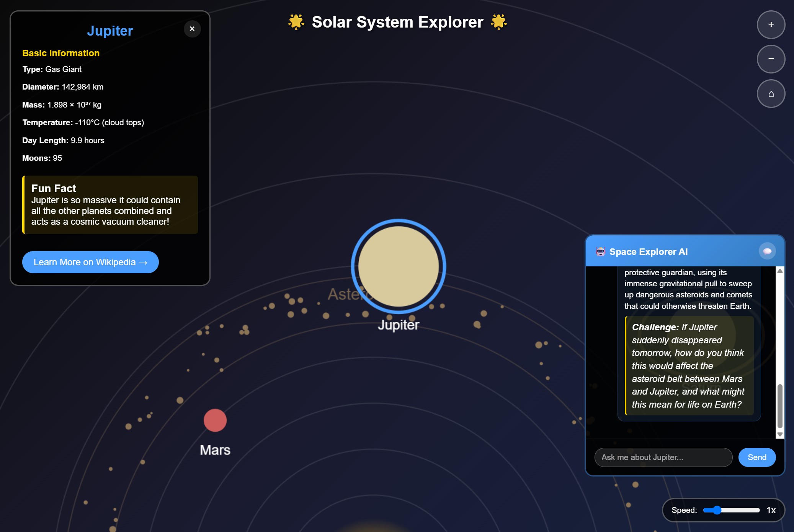Close the Jupiter info panel
Image resolution: width=794 pixels, height=532 pixels.
[192, 29]
